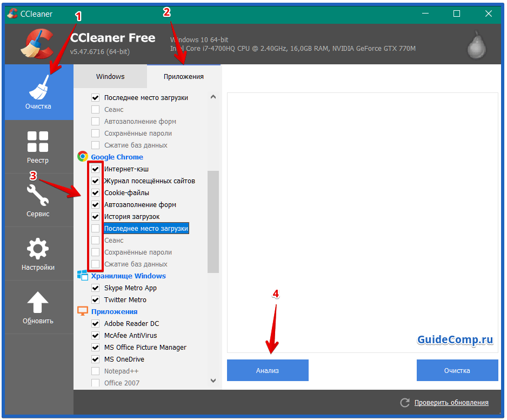Open the Очистка cleaner section

tap(38, 92)
